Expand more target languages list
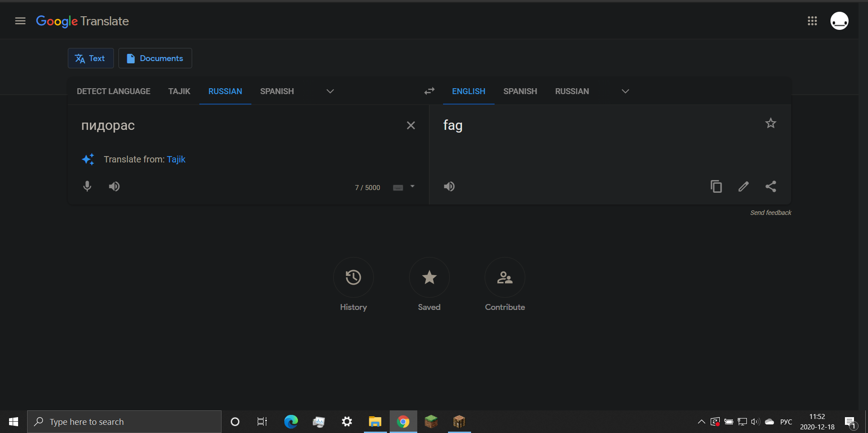This screenshot has width=868, height=433. [x=625, y=91]
